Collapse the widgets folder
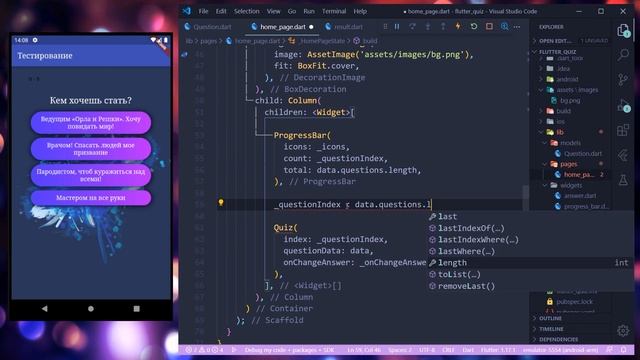The height and width of the screenshot is (360, 640). coord(571,185)
